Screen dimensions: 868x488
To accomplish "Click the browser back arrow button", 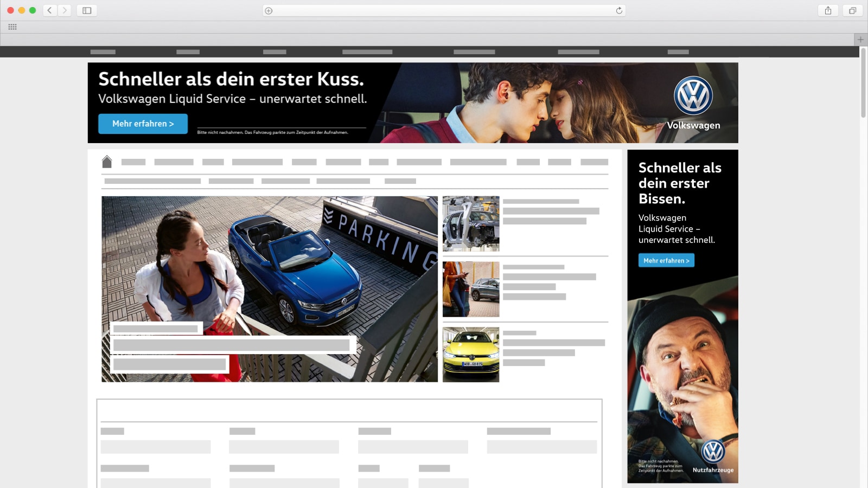I will [x=50, y=10].
